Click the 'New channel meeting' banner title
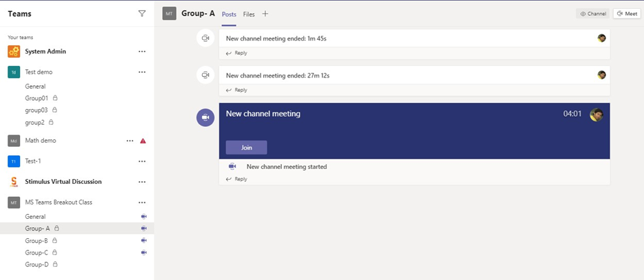 (x=263, y=113)
